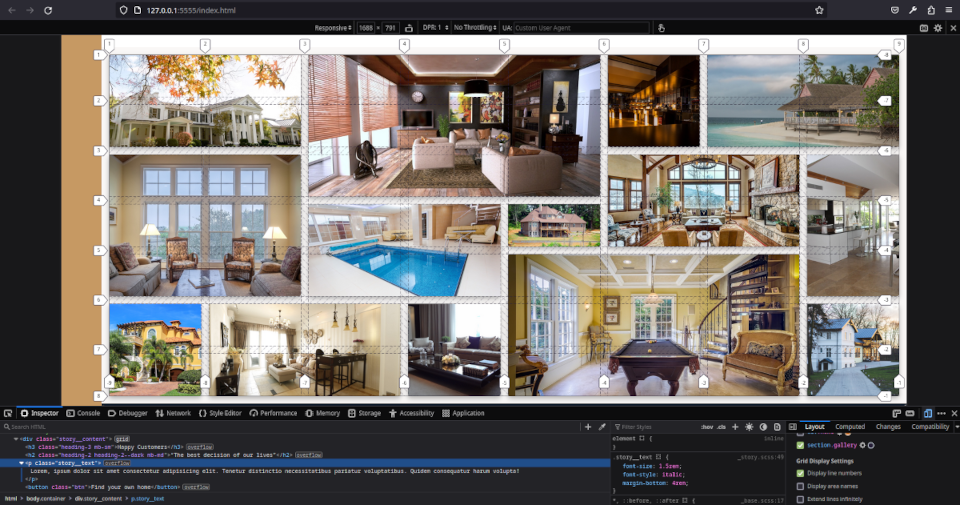This screenshot has height=505, width=960.
Task: Switch to the Computed sidebar tab
Action: pos(850,427)
